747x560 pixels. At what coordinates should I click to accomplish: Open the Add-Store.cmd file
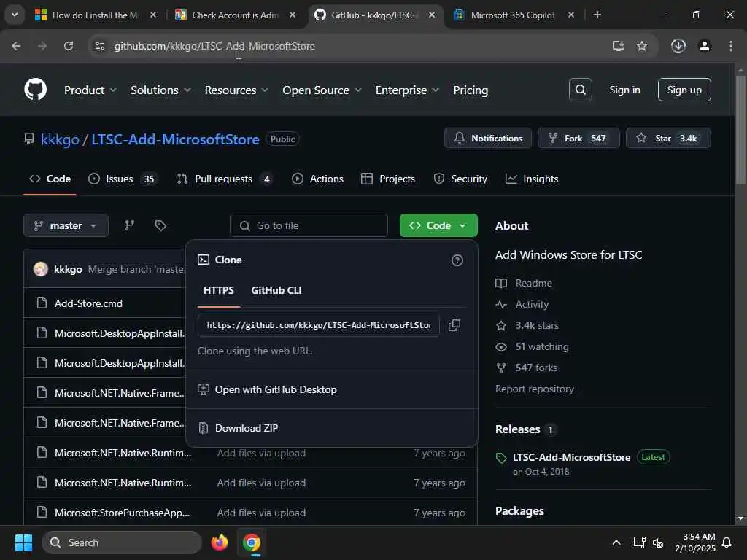88,303
